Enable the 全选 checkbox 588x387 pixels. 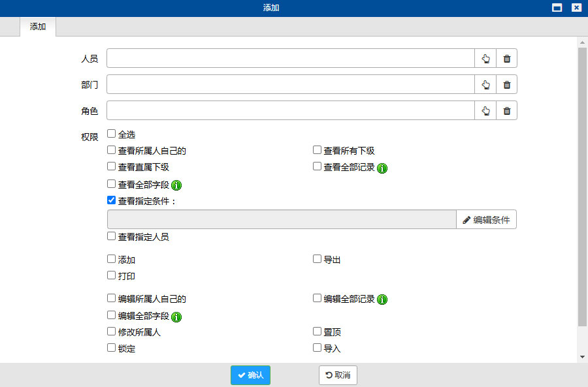pos(111,132)
